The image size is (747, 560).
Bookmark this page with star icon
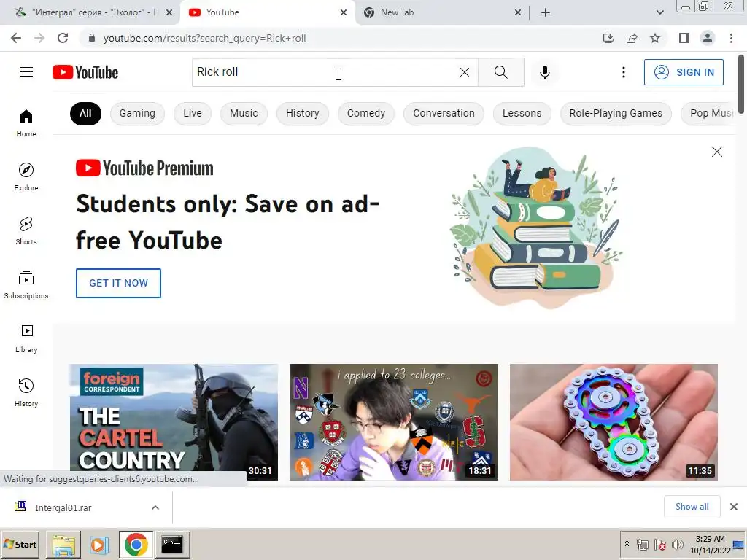[x=655, y=38]
